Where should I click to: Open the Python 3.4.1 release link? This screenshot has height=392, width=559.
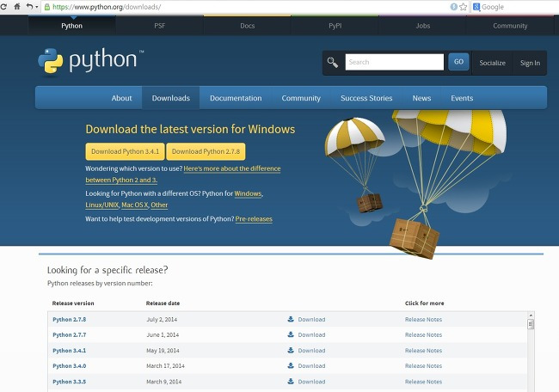pos(69,350)
